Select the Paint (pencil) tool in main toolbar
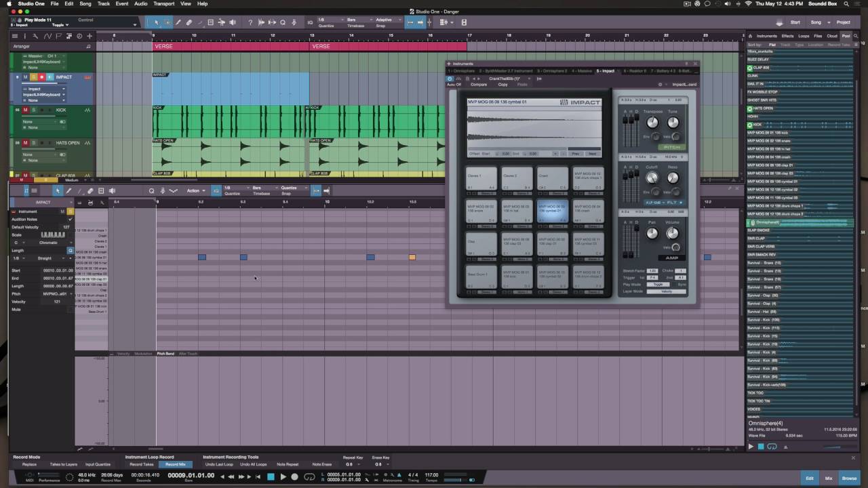The image size is (868, 488). [178, 22]
